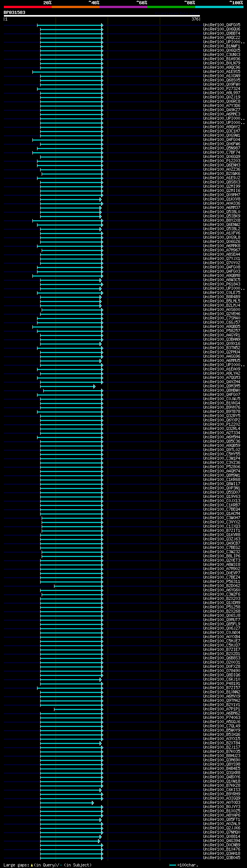Screen dimensions: 247x868
Task: Click the purple ~60% identity legend segment
Action: point(123,7)
